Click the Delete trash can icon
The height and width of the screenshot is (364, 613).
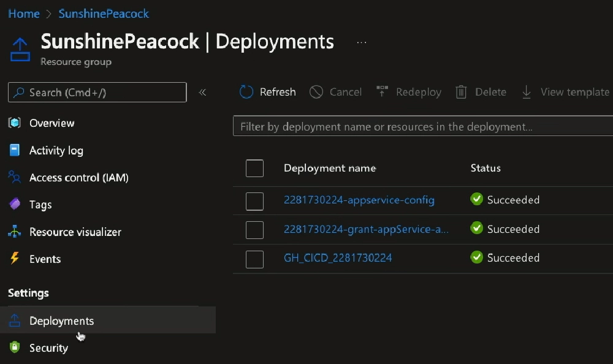click(461, 92)
